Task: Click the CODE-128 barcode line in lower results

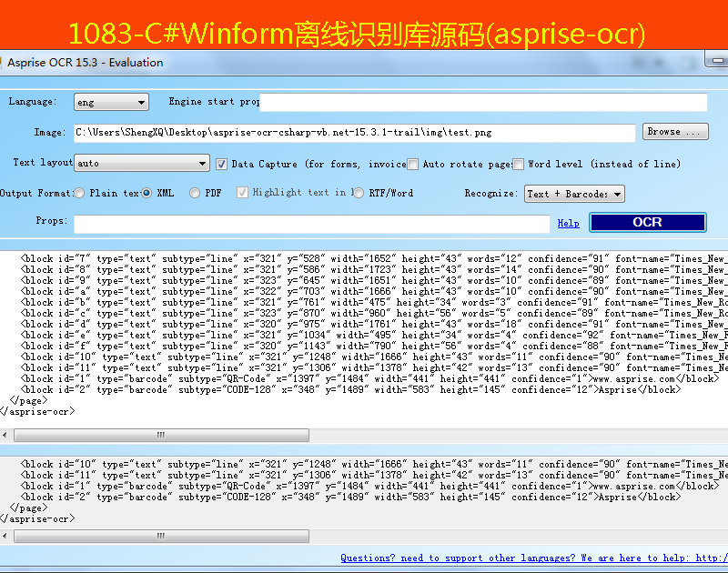Action: [x=350, y=498]
